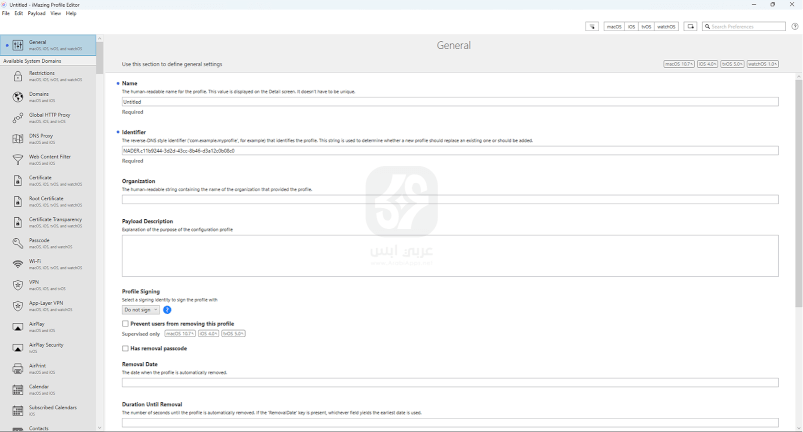Check the Has removal passcode box

(x=125, y=348)
